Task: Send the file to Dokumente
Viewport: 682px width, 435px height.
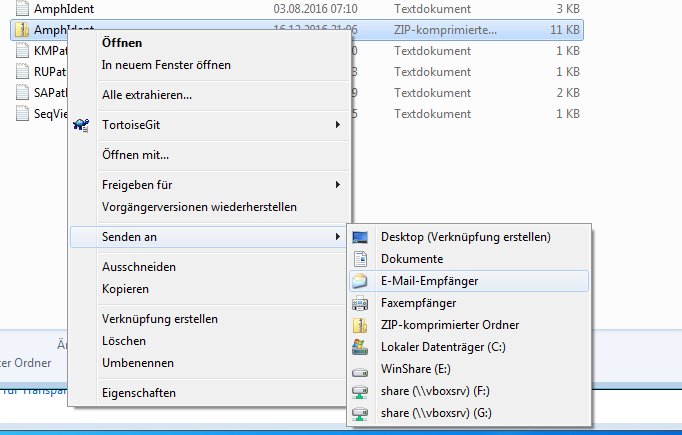Action: tap(412, 259)
